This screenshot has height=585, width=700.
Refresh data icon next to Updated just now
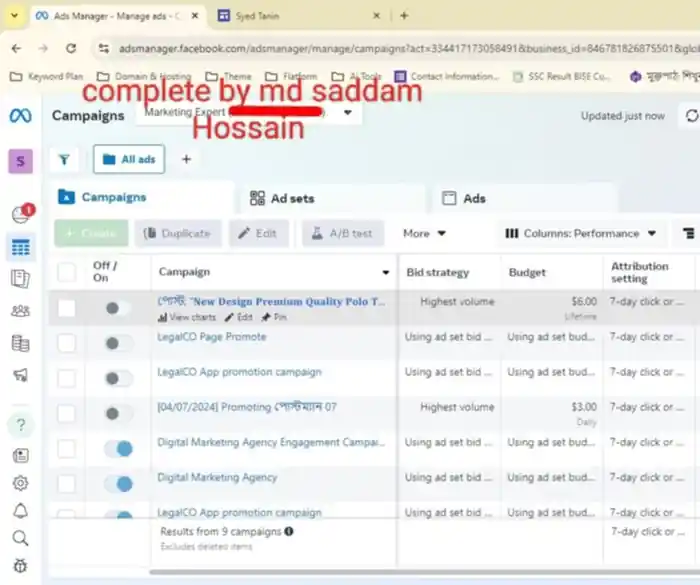(x=692, y=116)
